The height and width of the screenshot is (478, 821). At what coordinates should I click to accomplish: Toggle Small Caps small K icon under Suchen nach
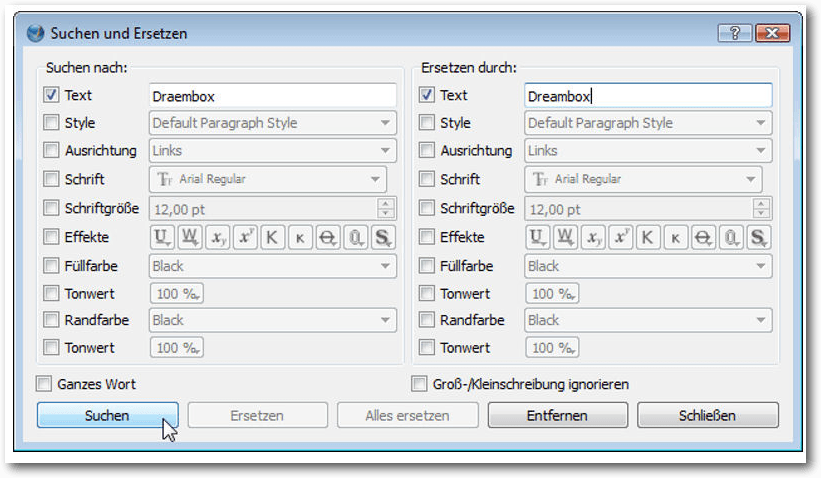point(300,238)
